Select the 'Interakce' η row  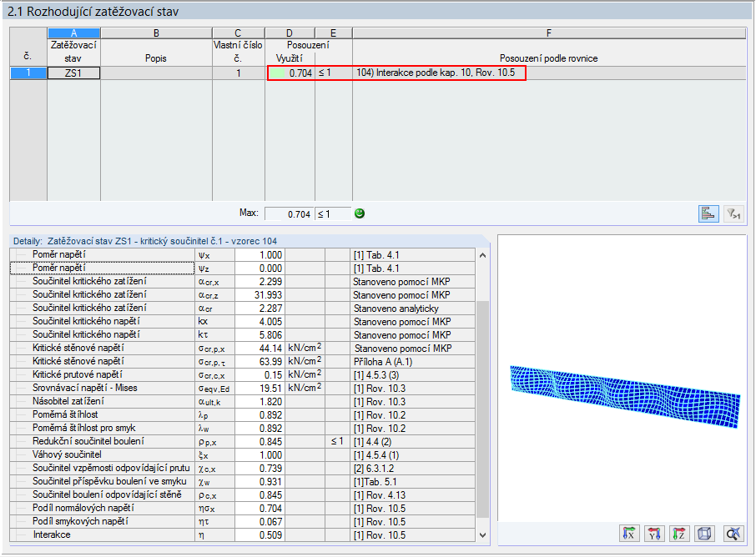(x=243, y=534)
